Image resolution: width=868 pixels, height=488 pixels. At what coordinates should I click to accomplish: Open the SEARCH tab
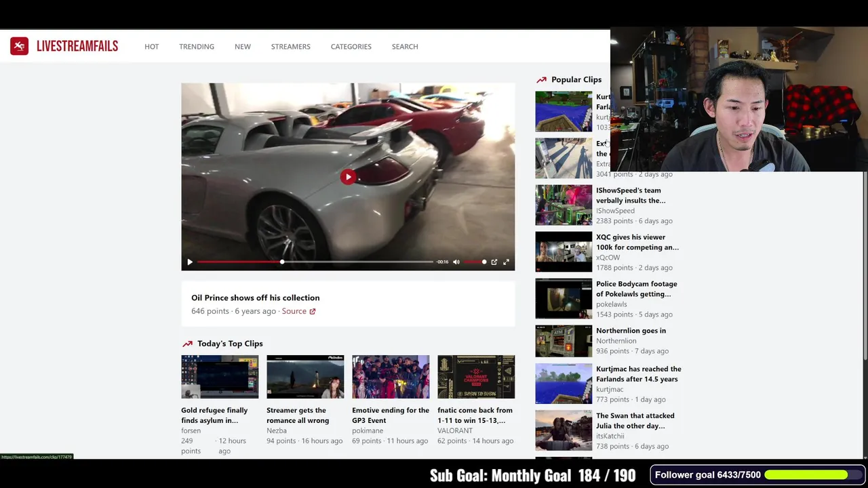[405, 47]
